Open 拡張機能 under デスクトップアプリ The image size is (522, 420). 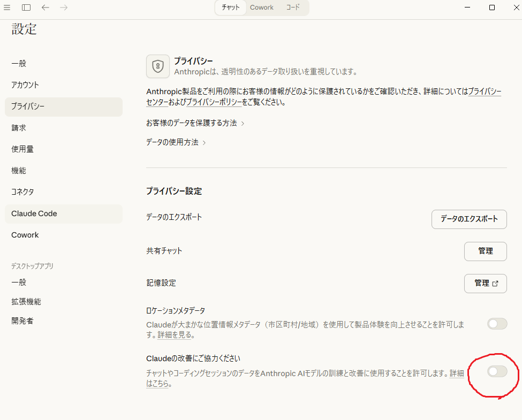pyautogui.click(x=26, y=302)
